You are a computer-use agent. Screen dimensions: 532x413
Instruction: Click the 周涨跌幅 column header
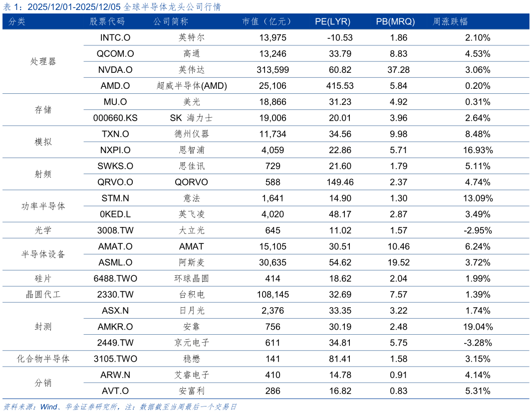pyautogui.click(x=450, y=22)
